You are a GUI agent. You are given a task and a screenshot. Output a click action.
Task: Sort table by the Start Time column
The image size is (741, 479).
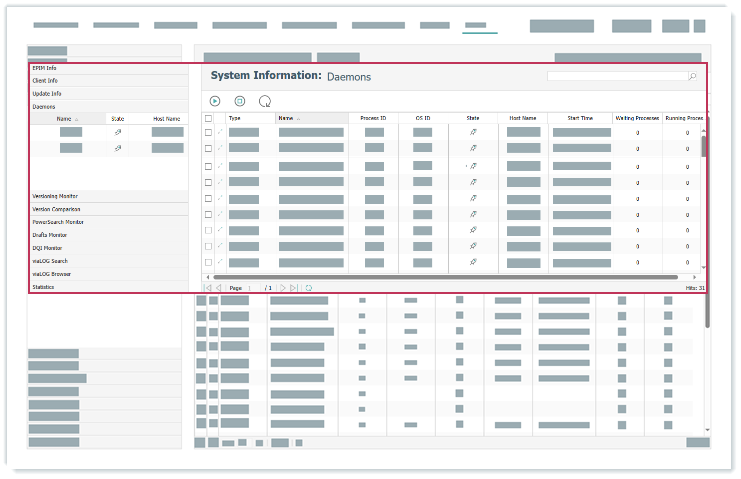click(580, 118)
